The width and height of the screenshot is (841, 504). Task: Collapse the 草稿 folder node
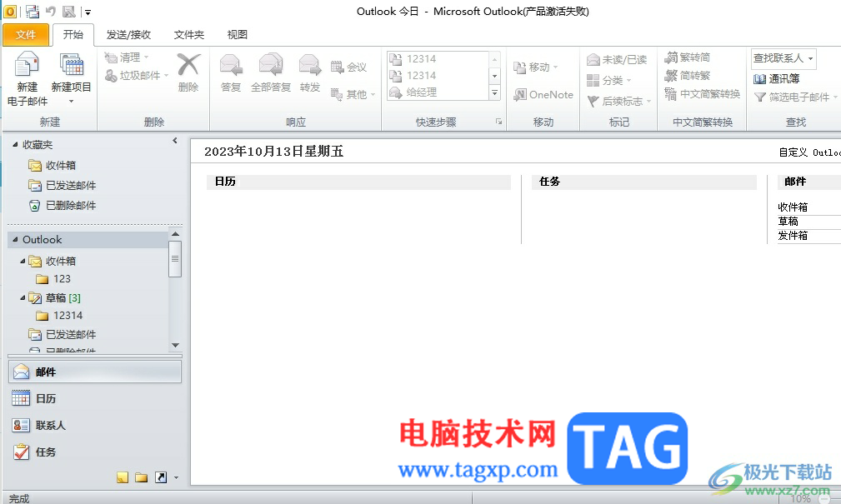pyautogui.click(x=23, y=297)
